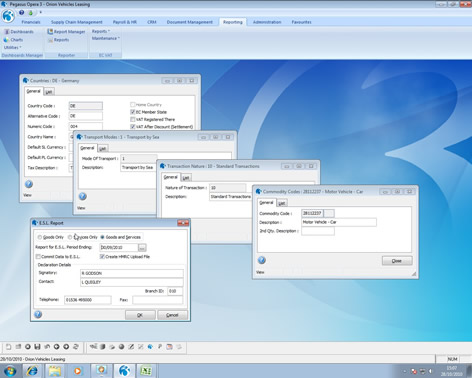This screenshot has width=472, height=378.
Task: Toggle the EC Member State checkbox
Action: tap(133, 112)
